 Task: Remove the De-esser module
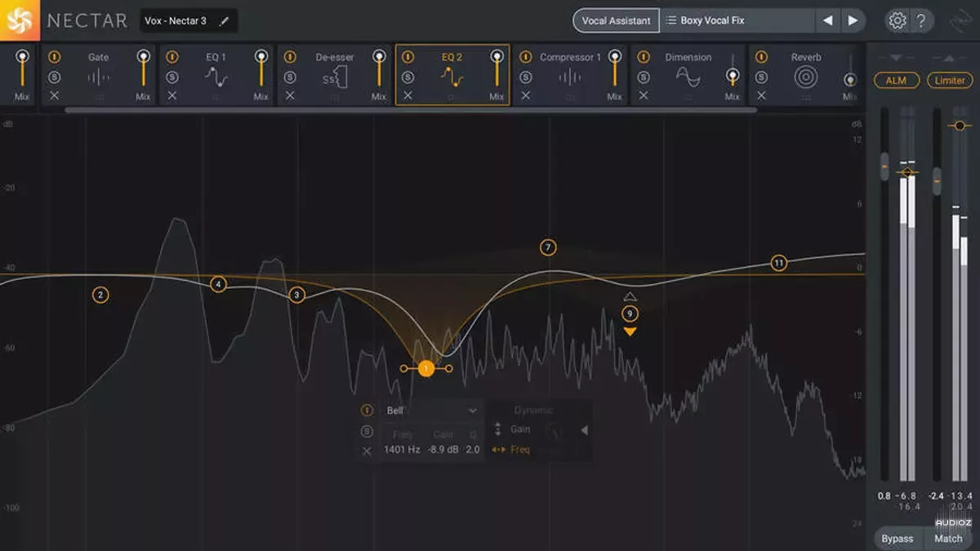[290, 96]
